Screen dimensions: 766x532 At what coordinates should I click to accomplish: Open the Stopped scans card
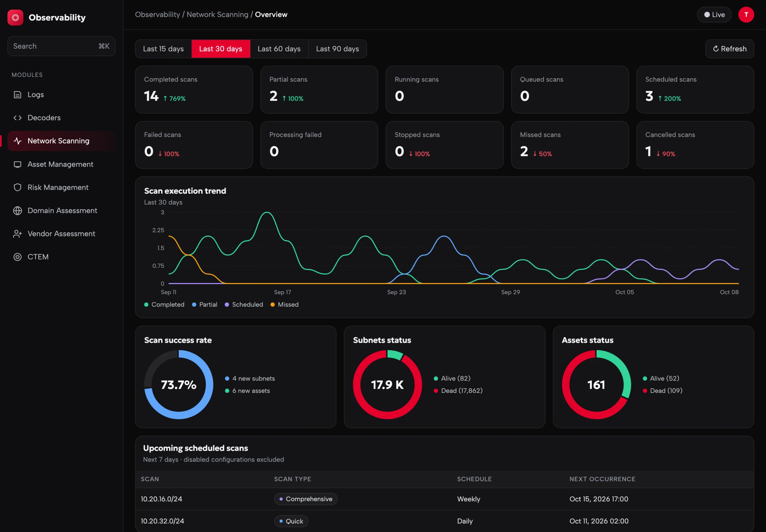click(x=444, y=145)
